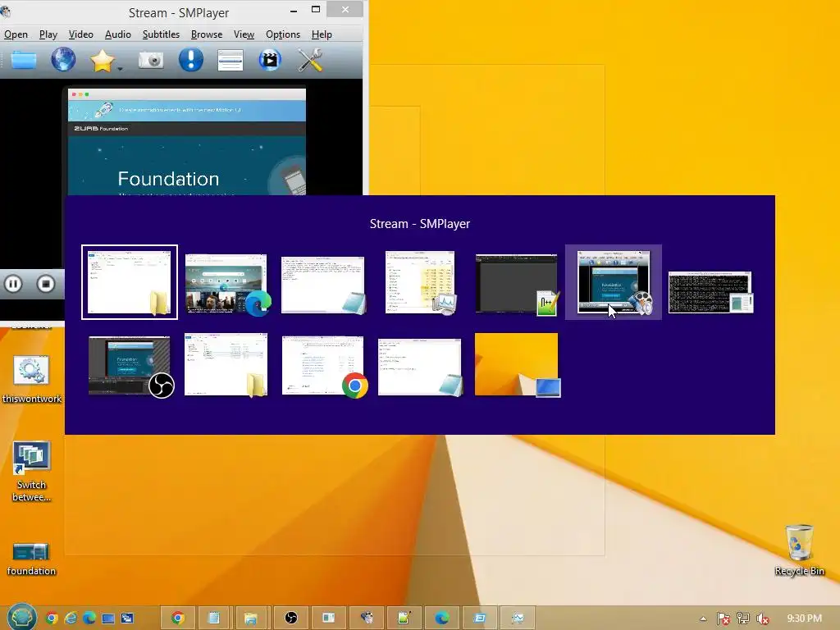Launch Edge from quick launch
This screenshot has height=630, width=840.
[x=89, y=619]
